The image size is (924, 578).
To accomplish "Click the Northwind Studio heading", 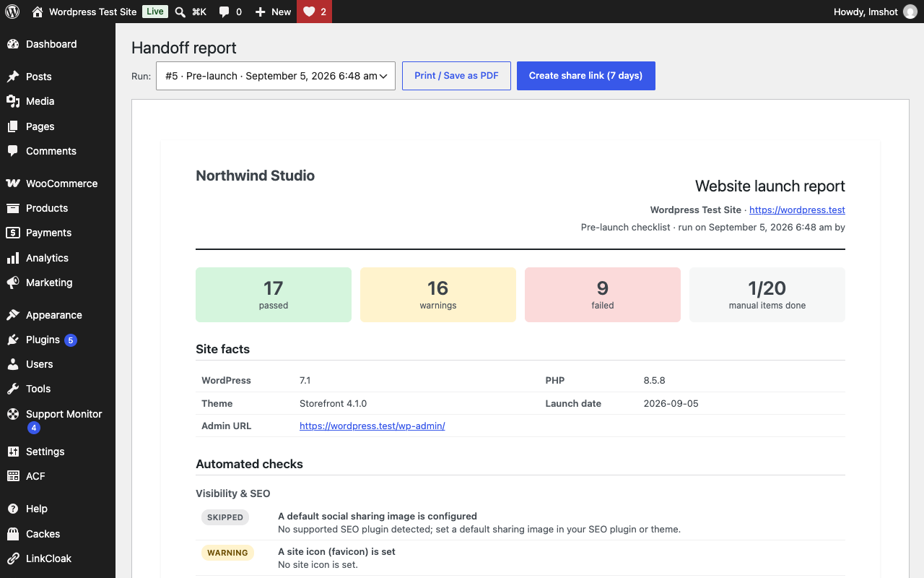I will coord(255,176).
